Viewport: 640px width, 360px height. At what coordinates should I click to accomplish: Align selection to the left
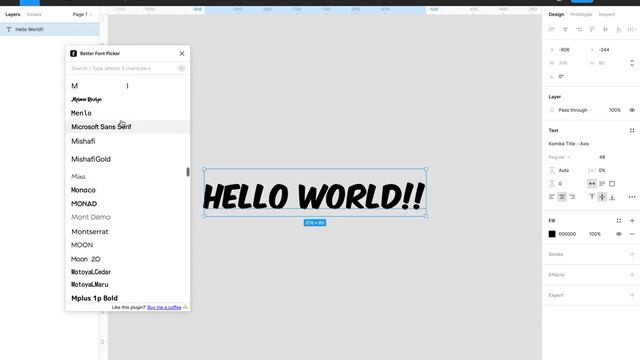coord(552,29)
